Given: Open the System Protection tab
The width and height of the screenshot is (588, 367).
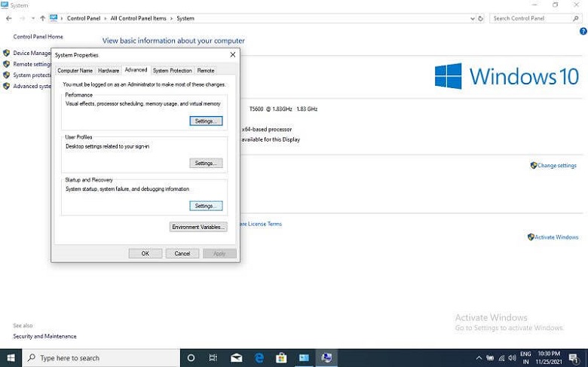Looking at the screenshot, I should tap(172, 71).
